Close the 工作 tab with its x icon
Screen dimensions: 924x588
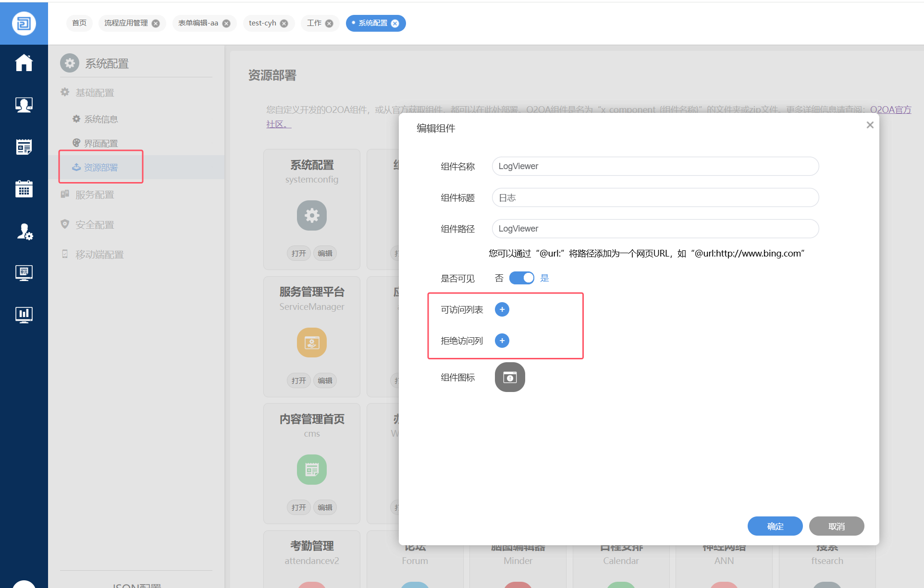(x=329, y=24)
